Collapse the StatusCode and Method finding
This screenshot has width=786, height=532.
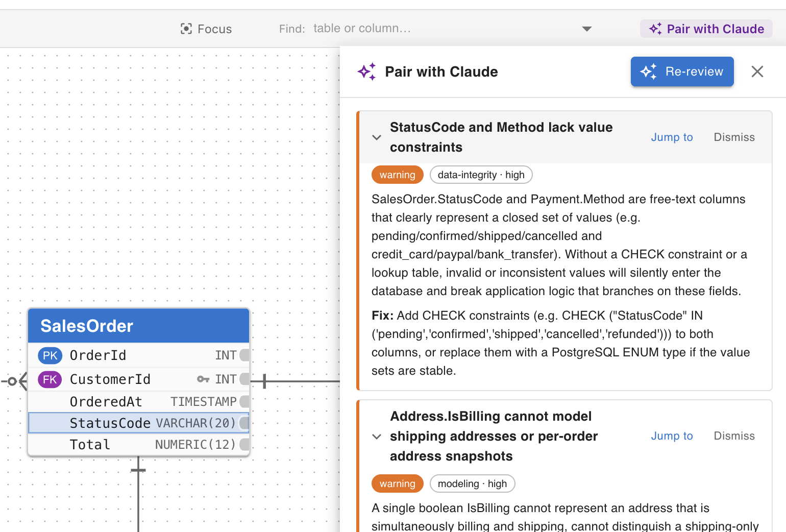pos(377,137)
